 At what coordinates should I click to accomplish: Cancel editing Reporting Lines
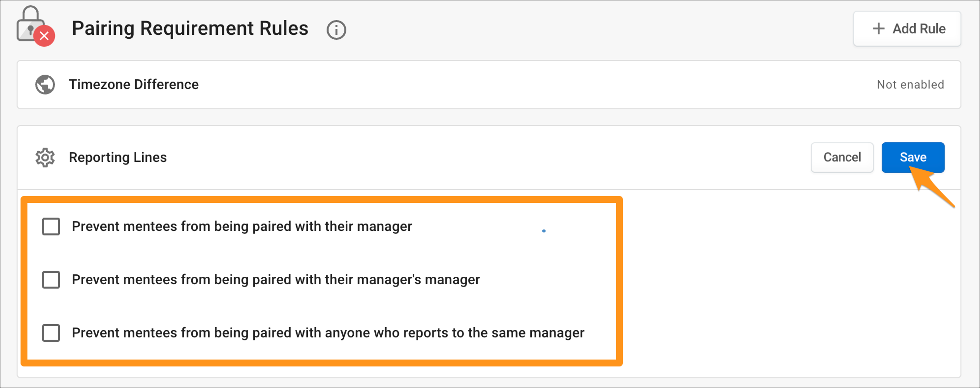click(x=842, y=157)
